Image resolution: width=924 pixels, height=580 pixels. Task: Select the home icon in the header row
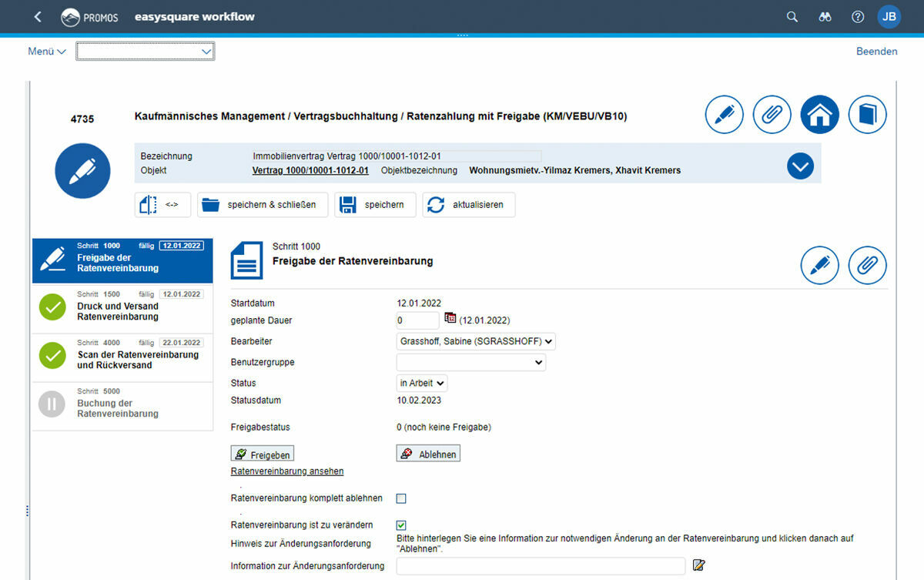(x=819, y=114)
